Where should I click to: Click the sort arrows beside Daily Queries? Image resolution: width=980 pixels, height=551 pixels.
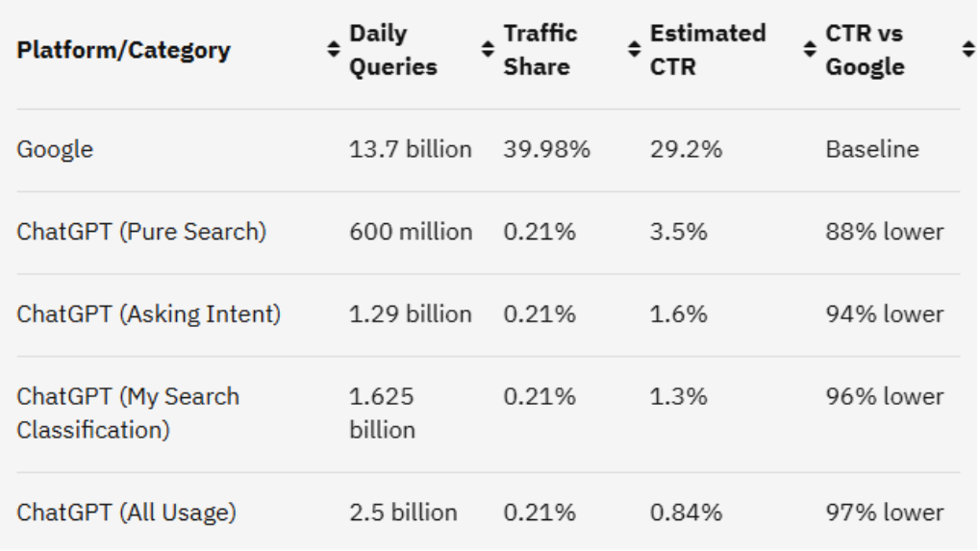488,50
